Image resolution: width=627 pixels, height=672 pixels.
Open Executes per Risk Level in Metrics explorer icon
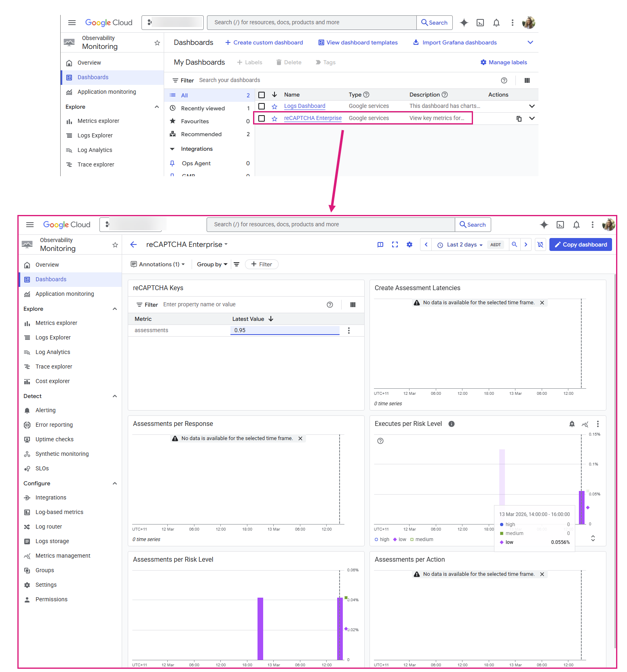[x=585, y=424]
